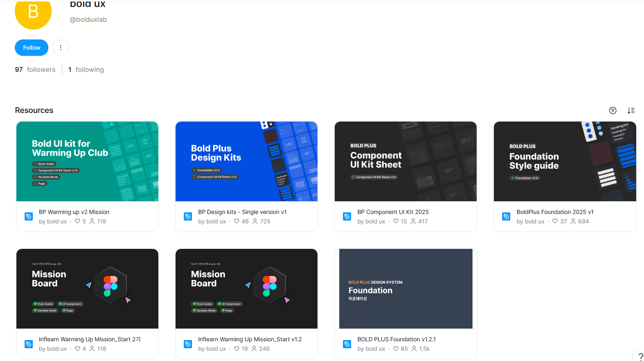Click file type icon on BP Component UI Kit 2025
This screenshot has height=361, width=644.
tap(347, 216)
